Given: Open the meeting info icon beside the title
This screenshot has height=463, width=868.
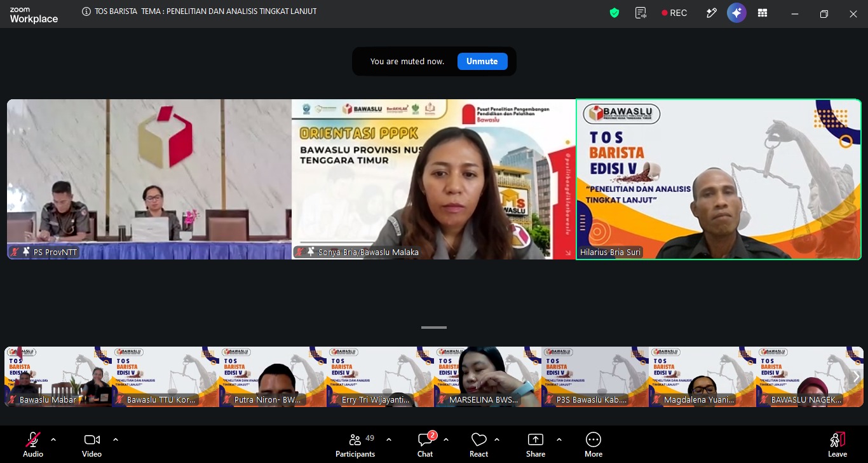Looking at the screenshot, I should [x=86, y=11].
